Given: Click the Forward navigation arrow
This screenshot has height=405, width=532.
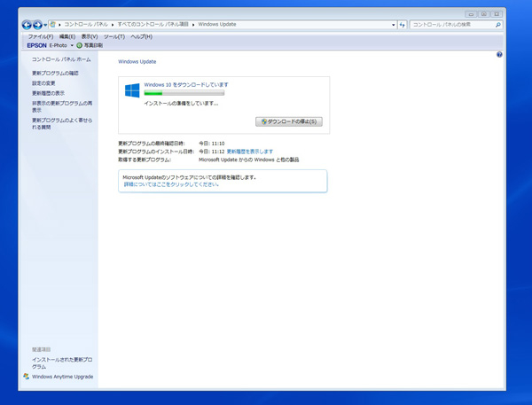Looking at the screenshot, I should [37, 25].
